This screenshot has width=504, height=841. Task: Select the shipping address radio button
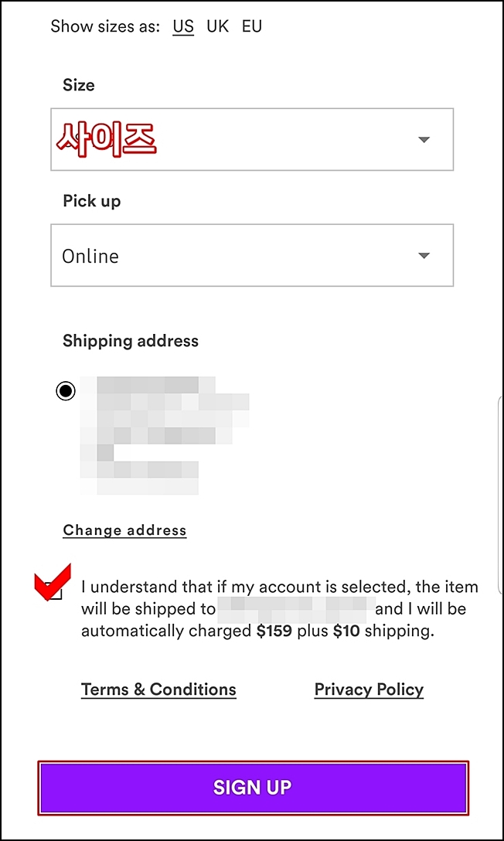point(66,391)
